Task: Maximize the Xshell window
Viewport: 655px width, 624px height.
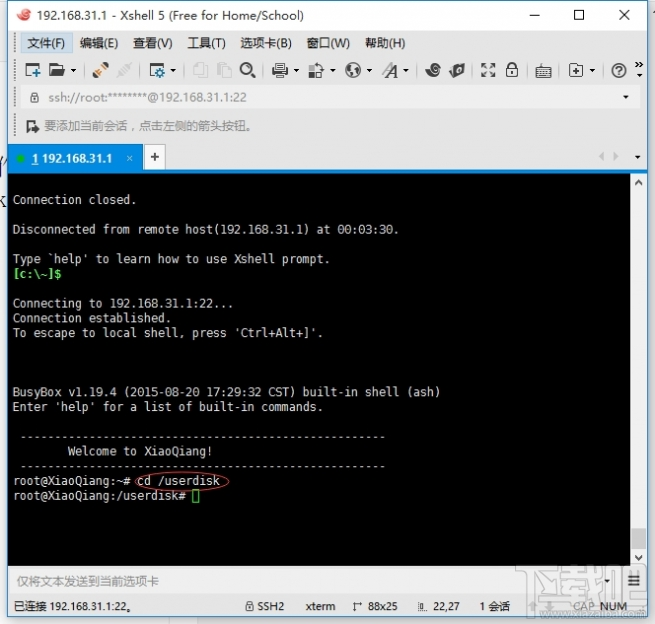Action: click(579, 15)
